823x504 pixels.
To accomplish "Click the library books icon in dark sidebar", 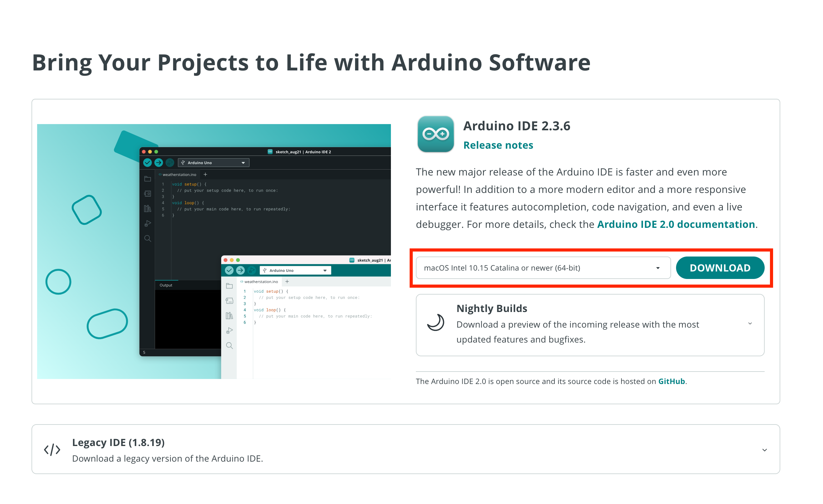I will (147, 209).
